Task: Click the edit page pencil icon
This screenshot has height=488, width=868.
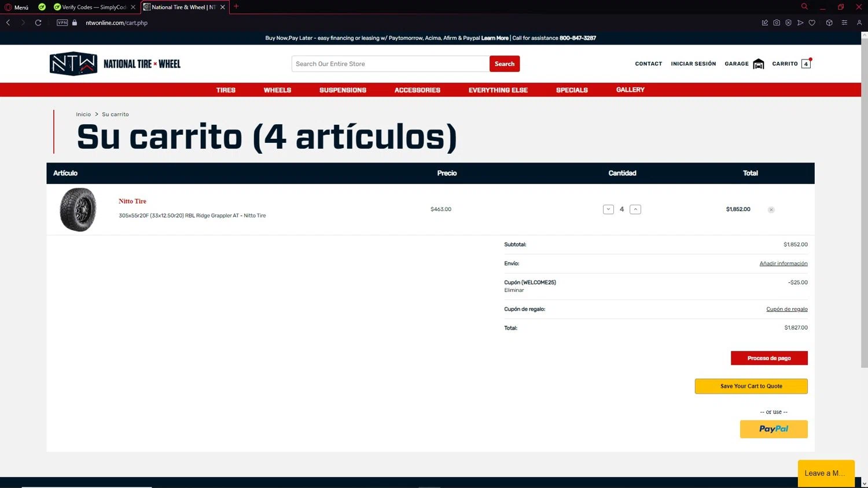Action: (x=764, y=23)
